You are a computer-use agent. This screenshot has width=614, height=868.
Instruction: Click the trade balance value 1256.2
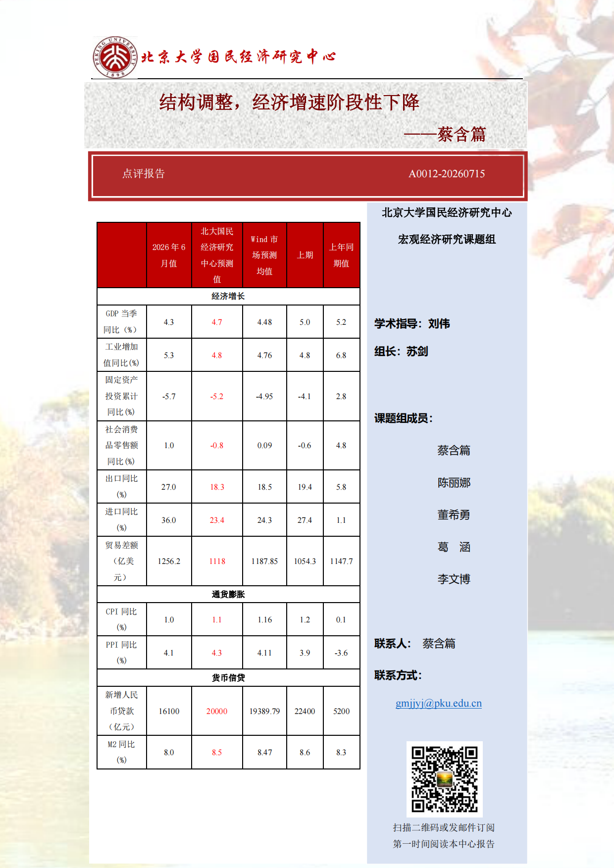[169, 561]
